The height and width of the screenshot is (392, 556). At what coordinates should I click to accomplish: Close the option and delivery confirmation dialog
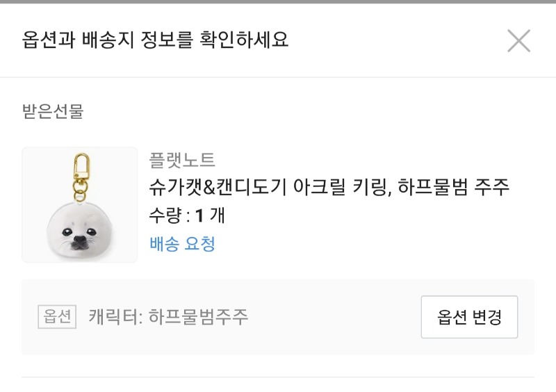(518, 41)
